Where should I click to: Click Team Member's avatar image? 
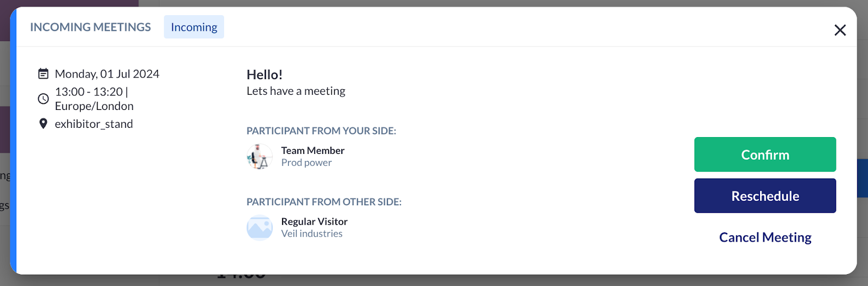(260, 157)
